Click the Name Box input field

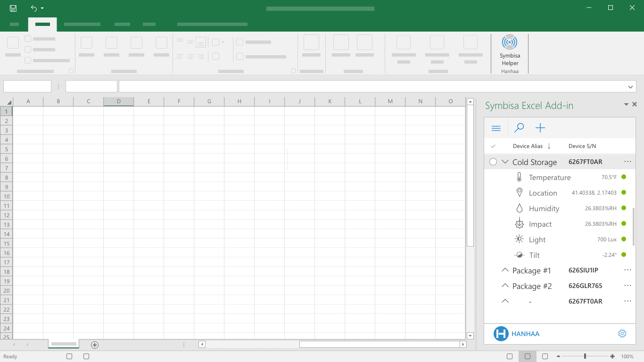(27, 86)
